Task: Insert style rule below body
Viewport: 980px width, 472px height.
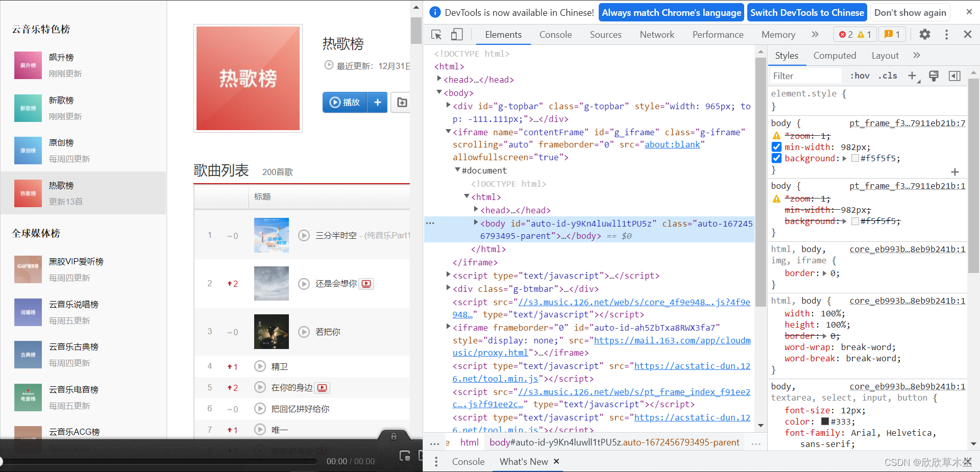Action: 955,172
